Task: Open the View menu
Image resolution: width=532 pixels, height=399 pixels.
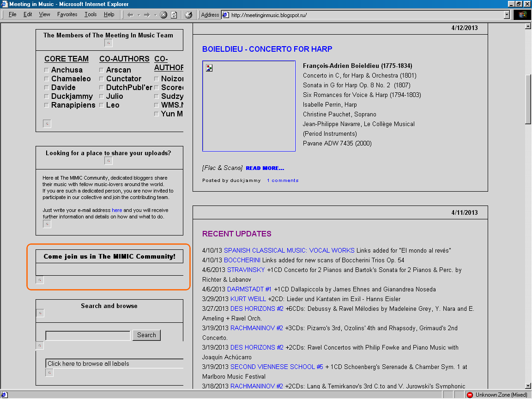Action: tap(44, 15)
